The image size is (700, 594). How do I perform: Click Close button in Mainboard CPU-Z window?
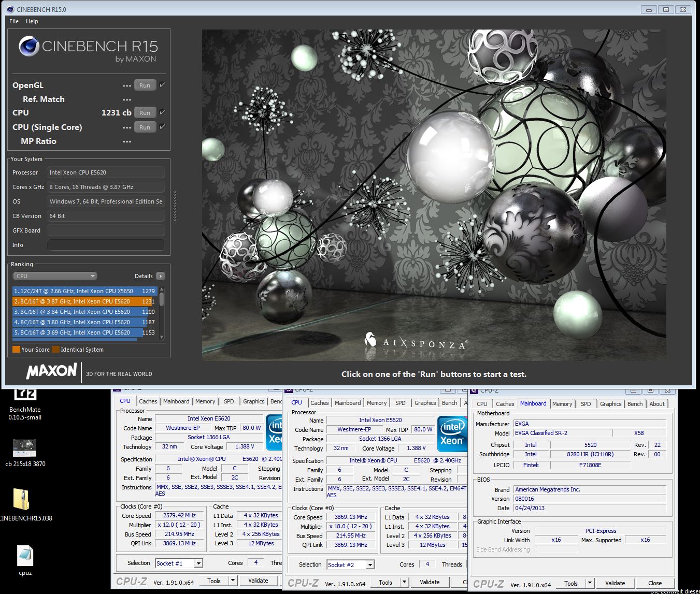click(x=655, y=583)
